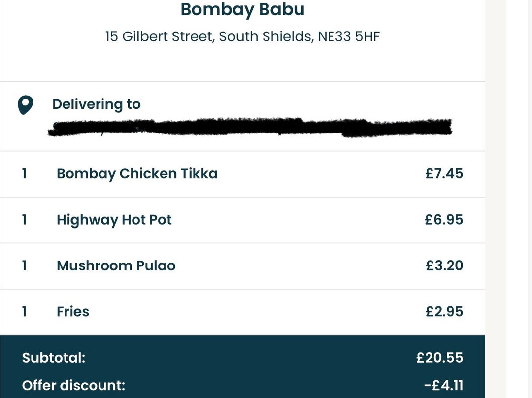The width and height of the screenshot is (532, 398).
Task: Click quantity number beside Mushroom Pulao
Action: [x=25, y=265]
